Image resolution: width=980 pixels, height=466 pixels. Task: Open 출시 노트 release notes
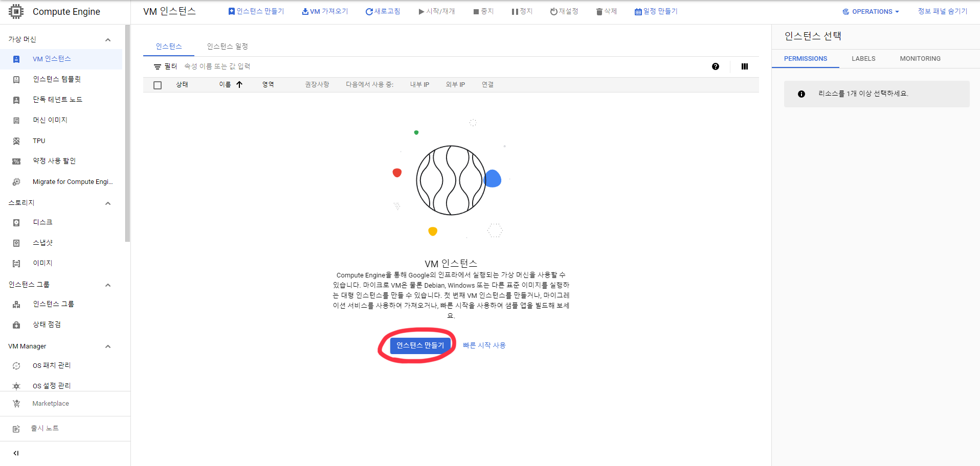tap(45, 428)
